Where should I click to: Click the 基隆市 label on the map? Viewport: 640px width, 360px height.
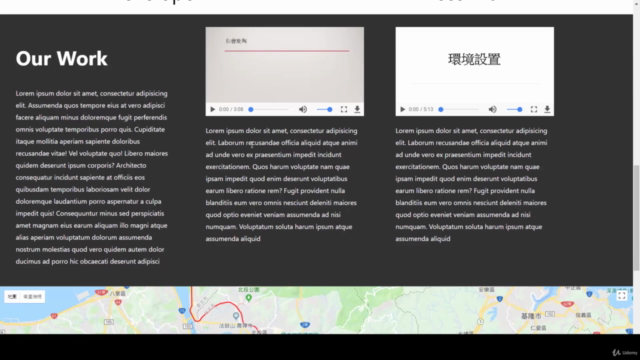pyautogui.click(x=531, y=316)
